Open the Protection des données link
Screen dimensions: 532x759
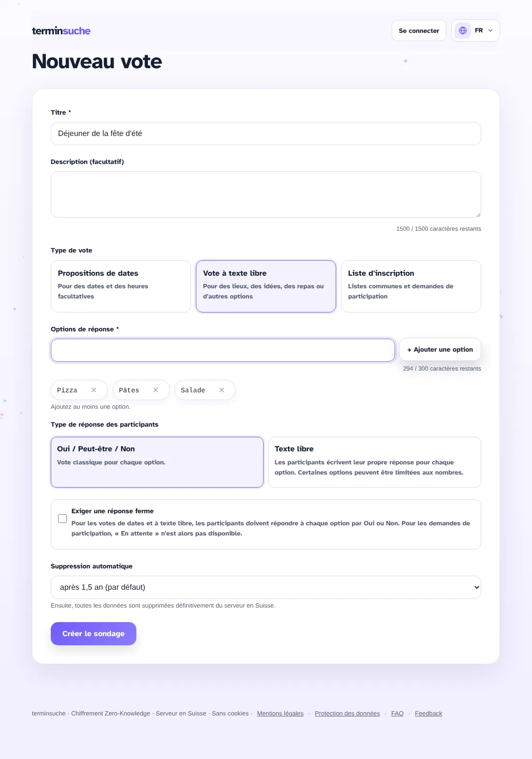coord(347,714)
